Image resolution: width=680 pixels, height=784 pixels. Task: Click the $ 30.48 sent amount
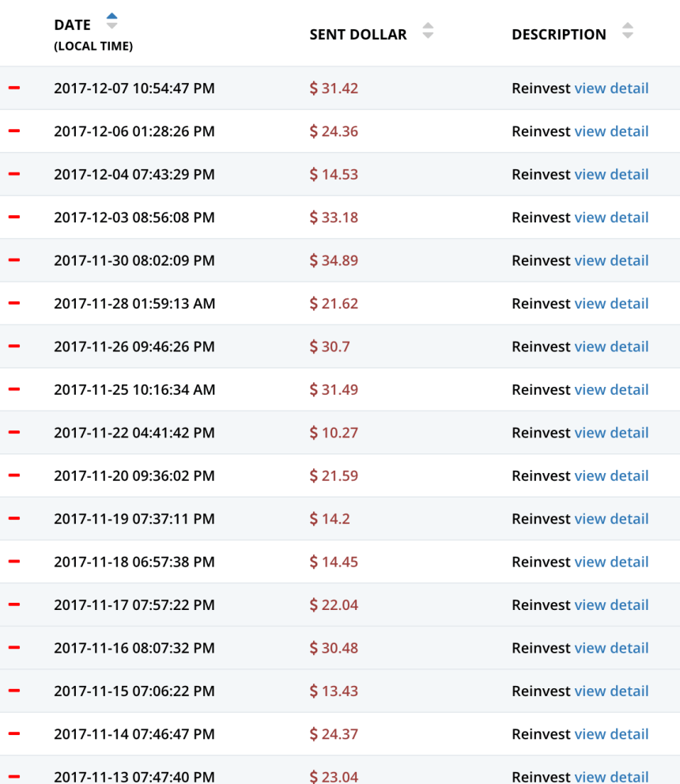click(x=334, y=648)
